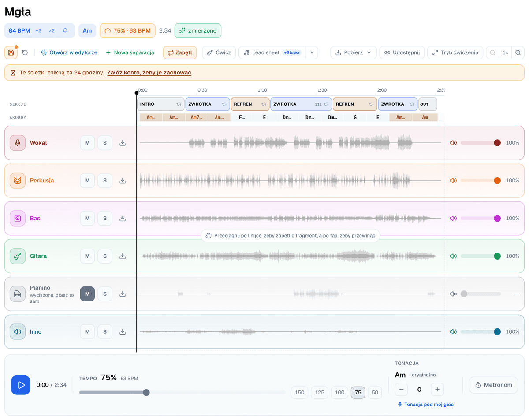
Task: Click the Gitara guitar icon
Action: pos(18,256)
